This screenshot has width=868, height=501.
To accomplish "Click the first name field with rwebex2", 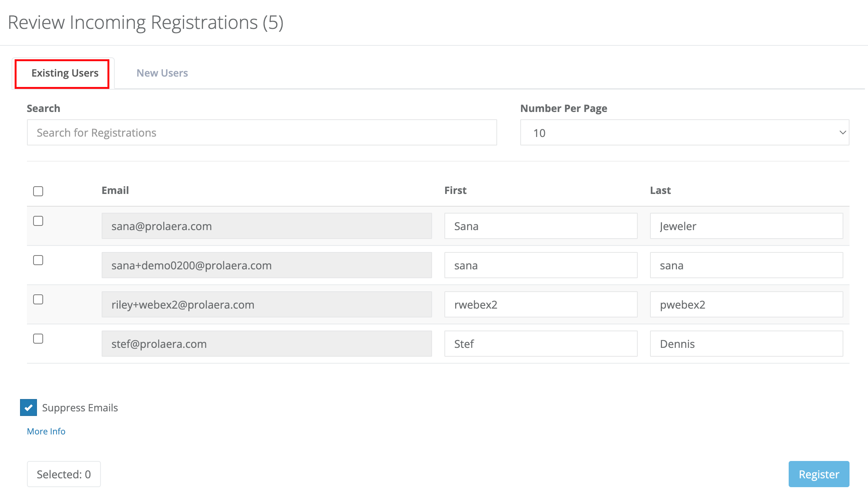I will pos(541,304).
